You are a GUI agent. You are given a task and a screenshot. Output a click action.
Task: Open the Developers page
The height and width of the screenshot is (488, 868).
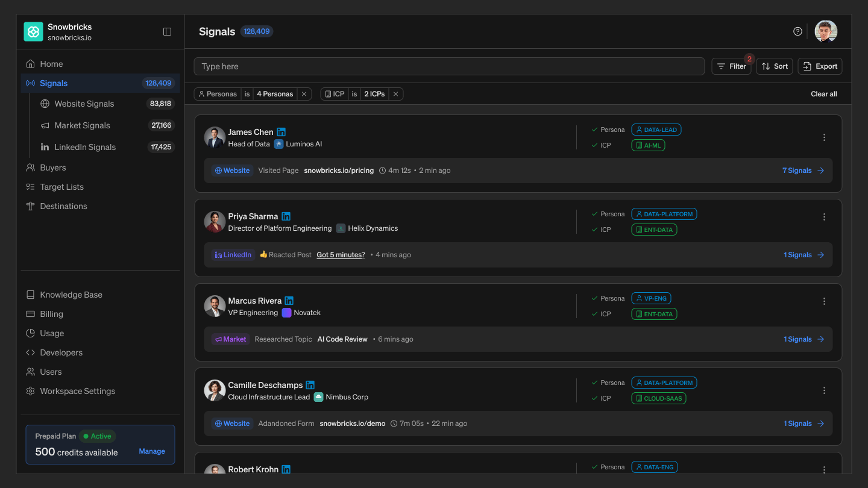click(x=100, y=352)
